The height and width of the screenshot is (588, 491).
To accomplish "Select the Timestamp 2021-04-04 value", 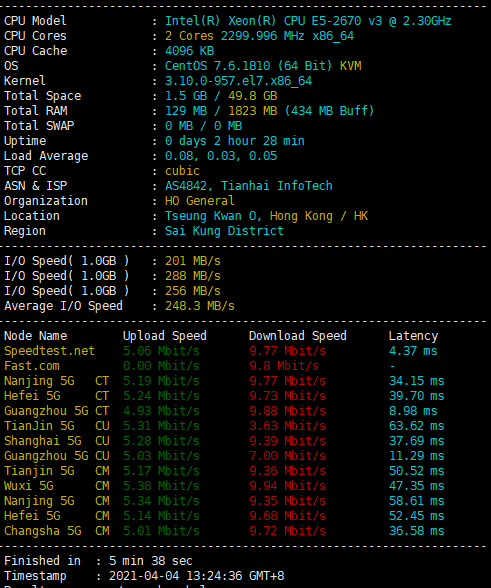I will pos(197,576).
